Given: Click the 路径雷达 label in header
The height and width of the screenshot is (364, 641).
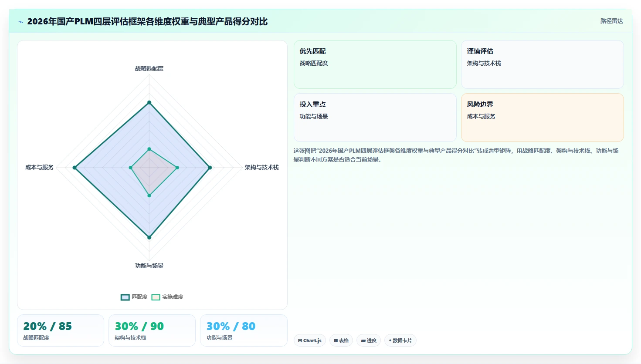Looking at the screenshot, I should 611,21.
